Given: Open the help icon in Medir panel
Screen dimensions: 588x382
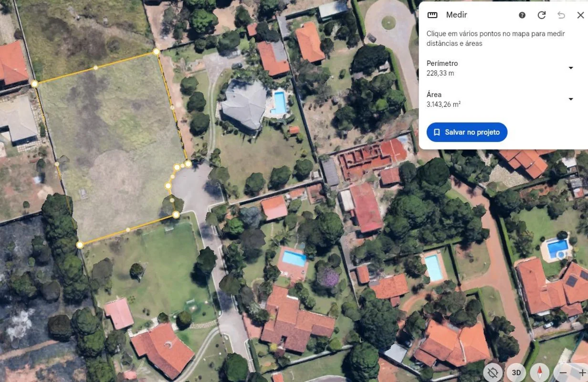Looking at the screenshot, I should [x=522, y=15].
